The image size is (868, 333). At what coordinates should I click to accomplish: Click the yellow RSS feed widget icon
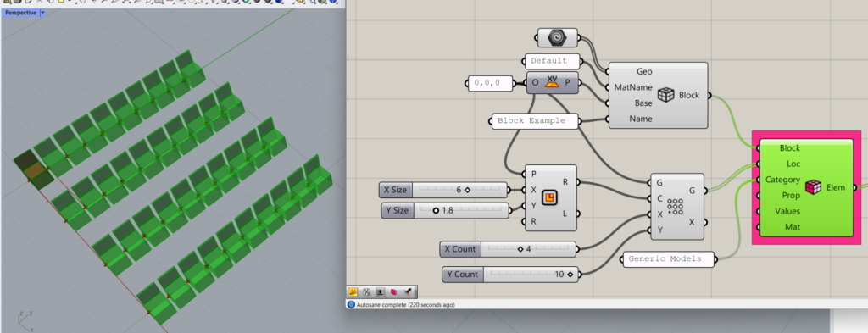pos(353,292)
